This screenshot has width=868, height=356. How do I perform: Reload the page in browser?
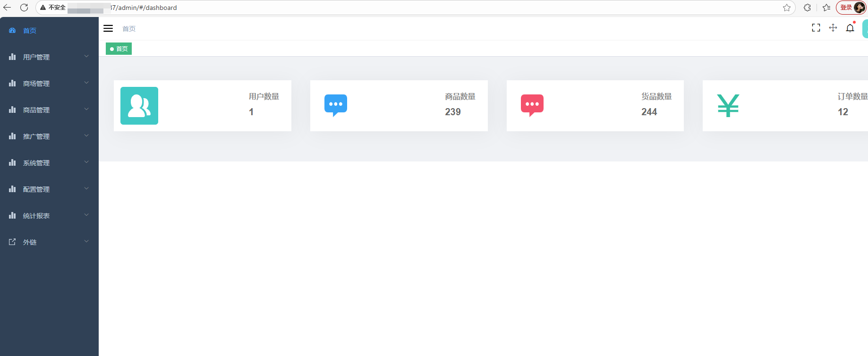click(24, 8)
